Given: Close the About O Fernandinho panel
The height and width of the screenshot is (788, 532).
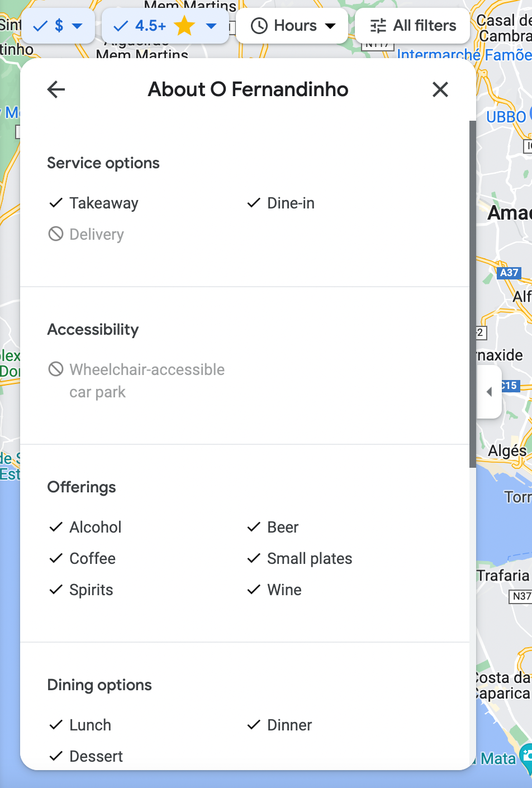Looking at the screenshot, I should coord(440,89).
